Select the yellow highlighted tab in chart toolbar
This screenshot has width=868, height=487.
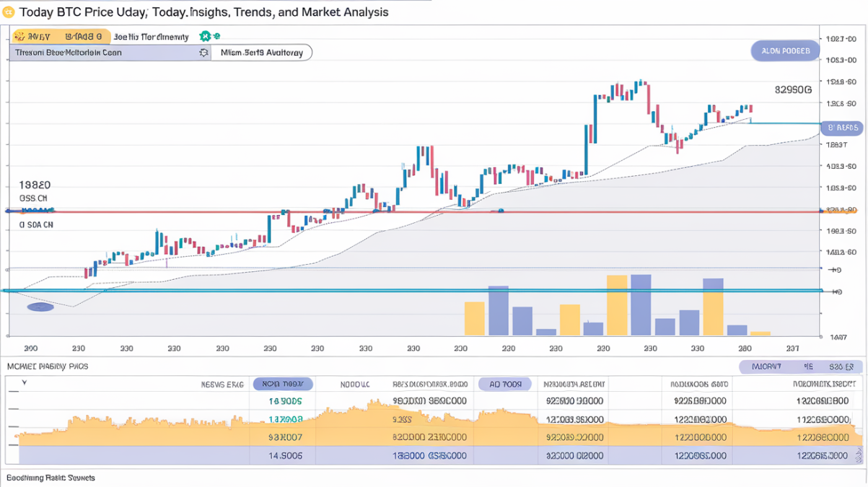(x=61, y=36)
